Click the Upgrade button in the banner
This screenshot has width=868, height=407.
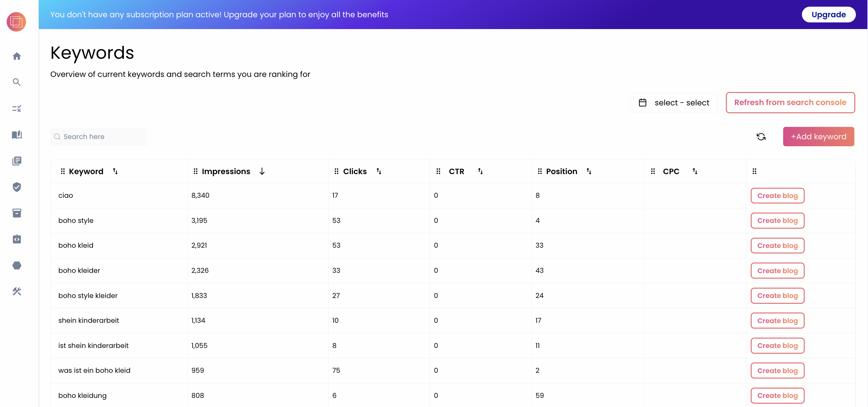[828, 15]
